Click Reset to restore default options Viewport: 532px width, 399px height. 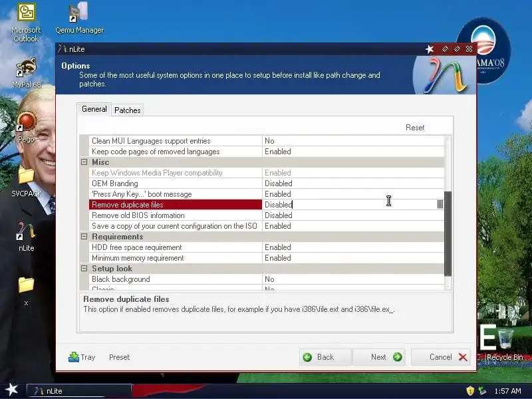415,128
